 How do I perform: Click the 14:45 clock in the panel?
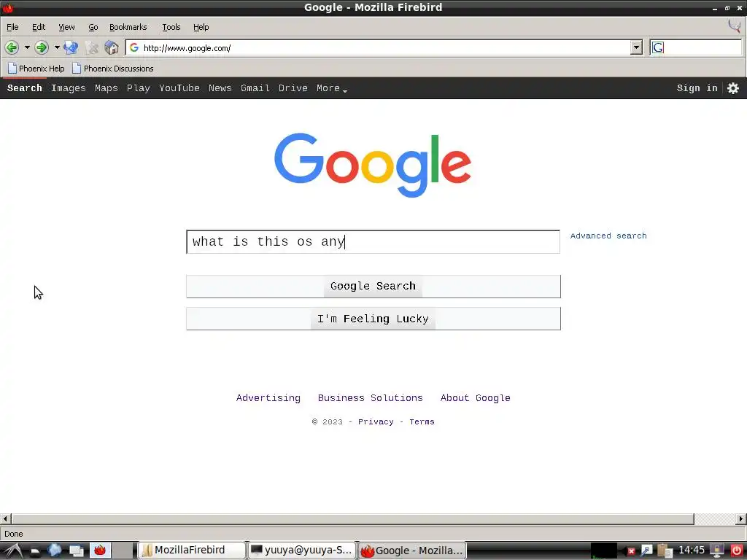click(x=692, y=551)
